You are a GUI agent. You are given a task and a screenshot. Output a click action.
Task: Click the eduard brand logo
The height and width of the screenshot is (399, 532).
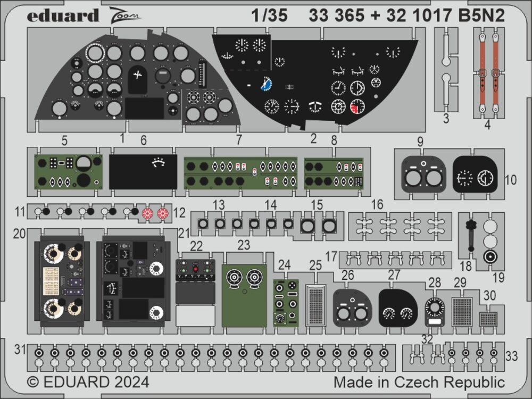[x=63, y=15]
